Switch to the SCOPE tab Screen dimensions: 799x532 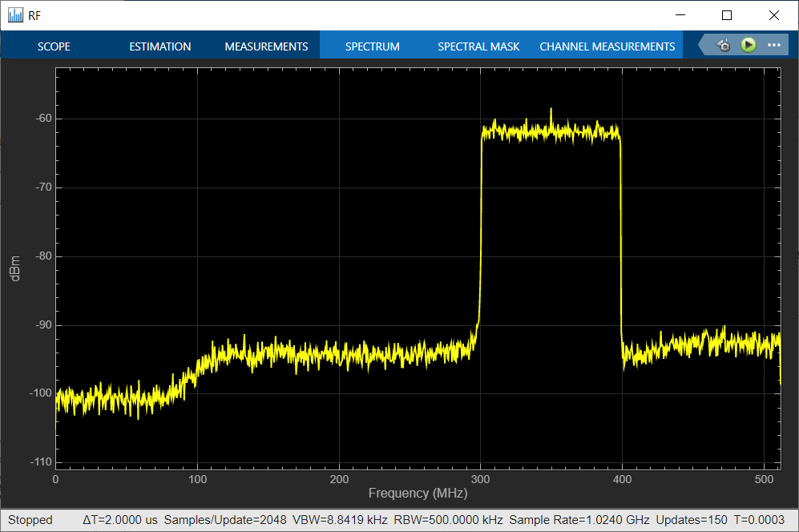tap(54, 46)
